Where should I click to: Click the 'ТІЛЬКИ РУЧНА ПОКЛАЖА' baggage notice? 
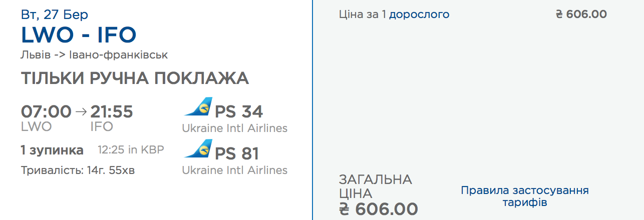click(135, 78)
